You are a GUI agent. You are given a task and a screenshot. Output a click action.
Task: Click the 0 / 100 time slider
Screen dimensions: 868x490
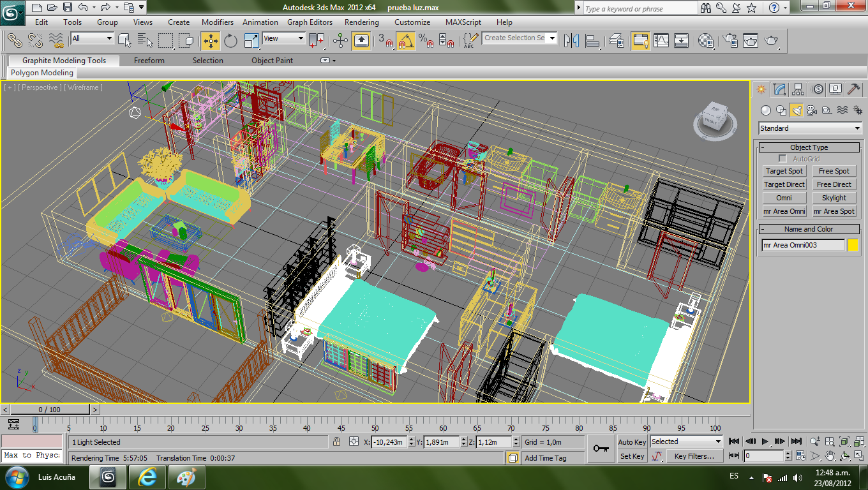(x=50, y=410)
